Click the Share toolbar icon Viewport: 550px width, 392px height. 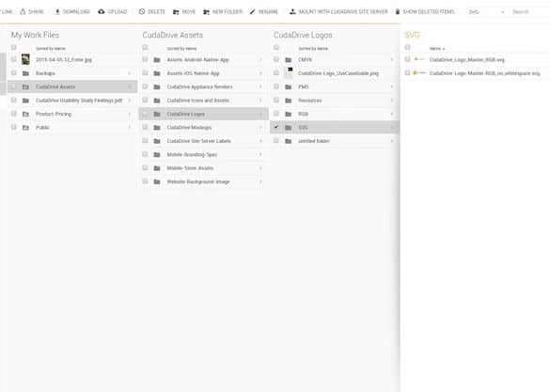tap(23, 11)
